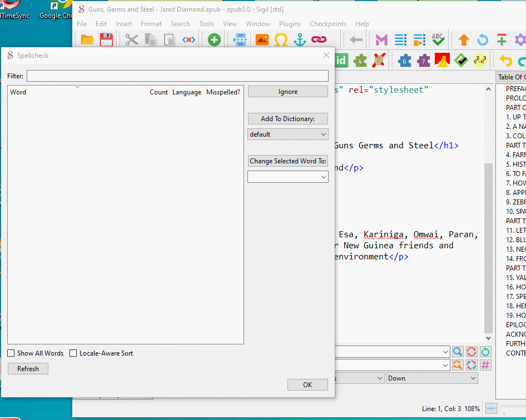Screen dimensions: 526x420
Task: Open the Format menu
Action: point(151,24)
